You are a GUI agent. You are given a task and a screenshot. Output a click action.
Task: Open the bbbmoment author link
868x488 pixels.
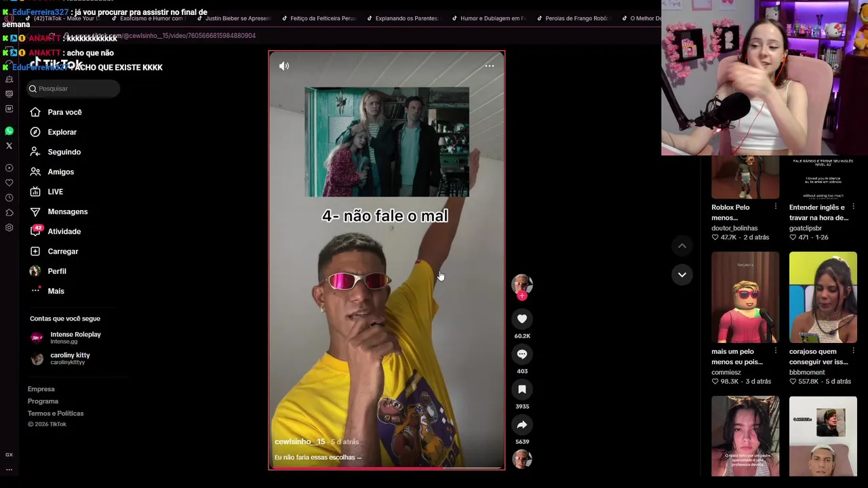(x=807, y=372)
